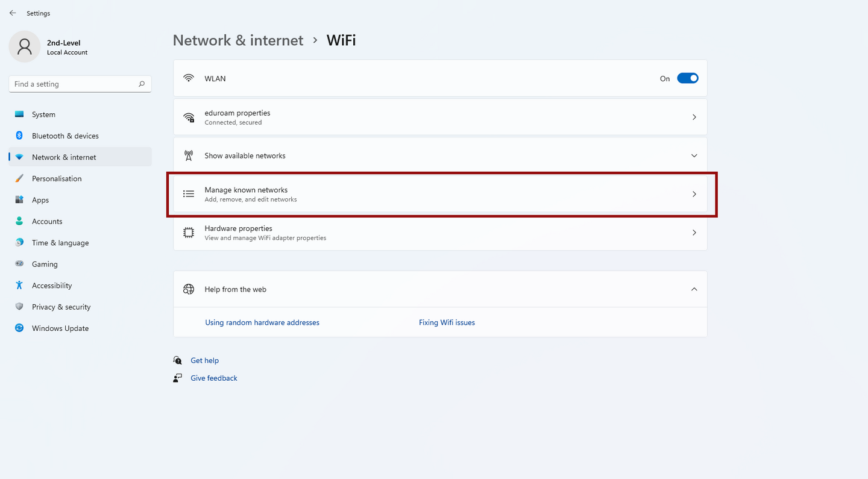The height and width of the screenshot is (479, 868).
Task: Select the Apps label in the sidebar
Action: tap(40, 200)
